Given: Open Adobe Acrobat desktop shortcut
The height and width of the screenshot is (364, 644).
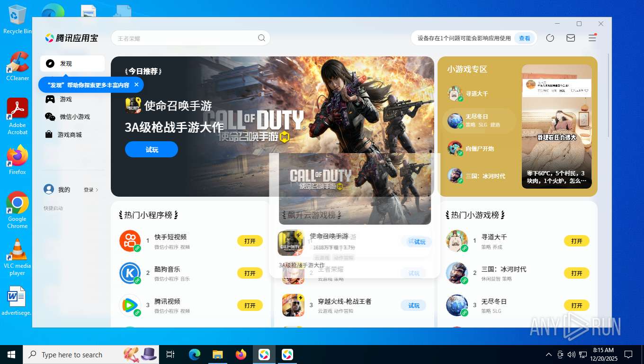Looking at the screenshot, I should pos(18,116).
